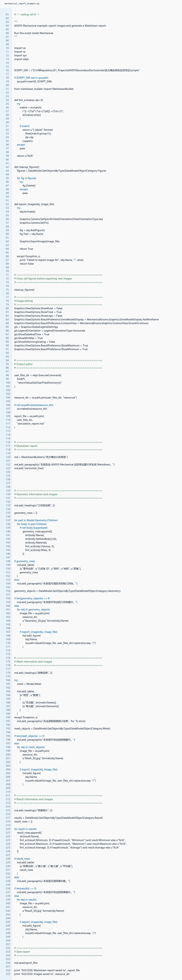This screenshot has height=980, width=182.
Task: Click the 'geometry_rows = []' line
Action: tap(26, 513)
